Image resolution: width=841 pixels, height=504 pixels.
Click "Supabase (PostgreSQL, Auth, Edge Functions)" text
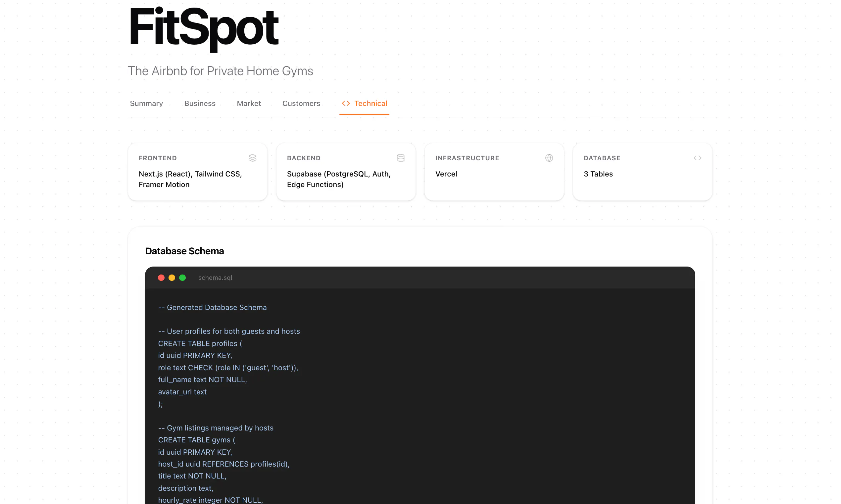point(339,179)
